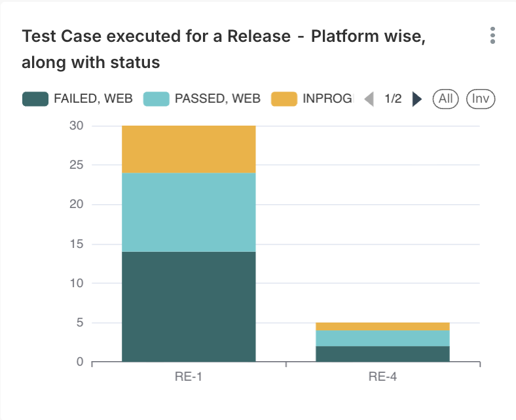Image resolution: width=516 pixels, height=420 pixels.
Task: Click the FAILED, WEB legend color swatch
Action: click(35, 99)
